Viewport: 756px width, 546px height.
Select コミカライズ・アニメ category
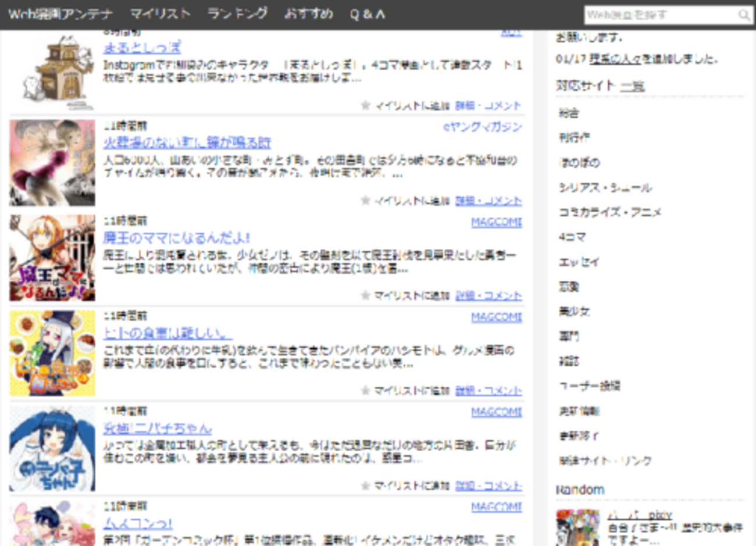(x=610, y=212)
